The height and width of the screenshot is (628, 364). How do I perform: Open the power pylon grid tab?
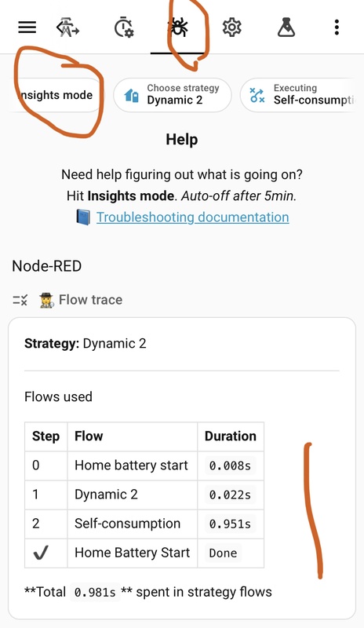(x=68, y=27)
